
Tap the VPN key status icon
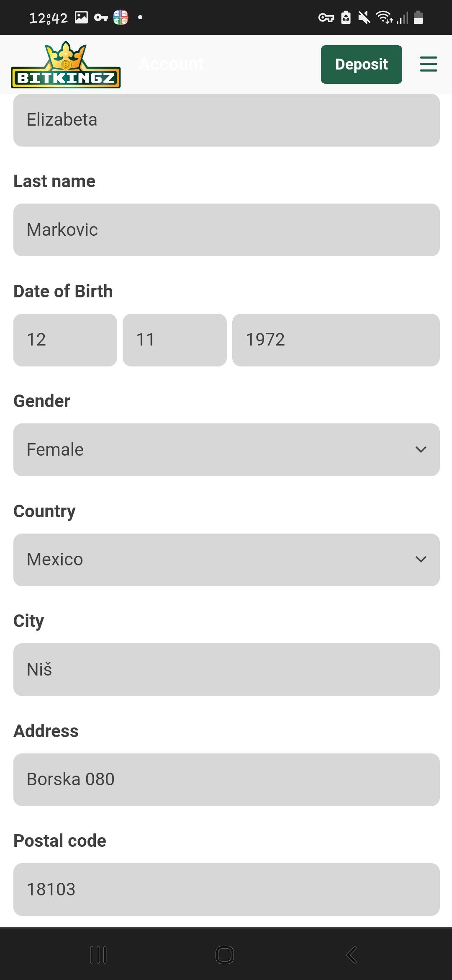coord(326,18)
